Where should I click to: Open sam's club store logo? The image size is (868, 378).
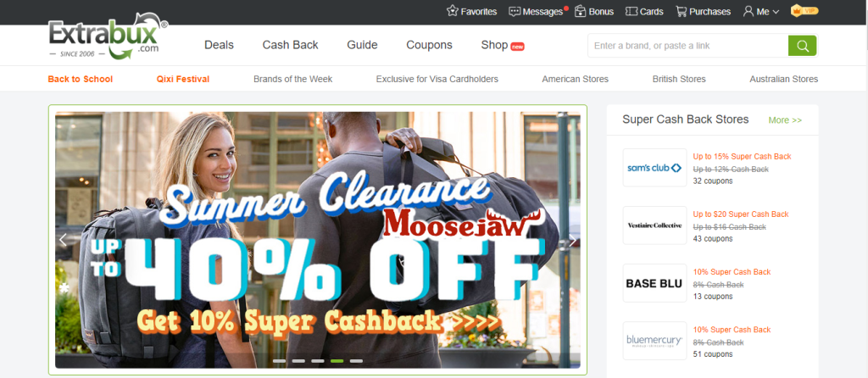(x=654, y=167)
